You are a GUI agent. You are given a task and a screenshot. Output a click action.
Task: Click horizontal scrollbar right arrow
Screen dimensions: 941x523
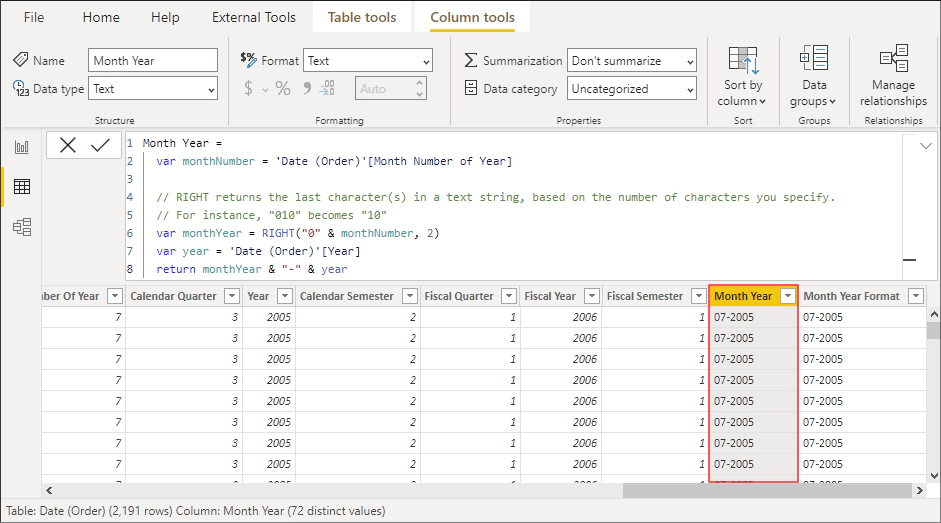point(919,491)
